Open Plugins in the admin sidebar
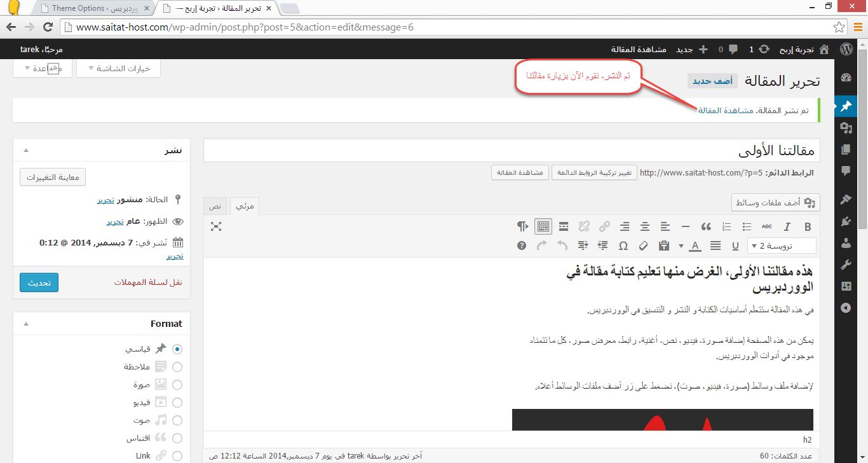Image resolution: width=868 pixels, height=463 pixels. point(846,221)
